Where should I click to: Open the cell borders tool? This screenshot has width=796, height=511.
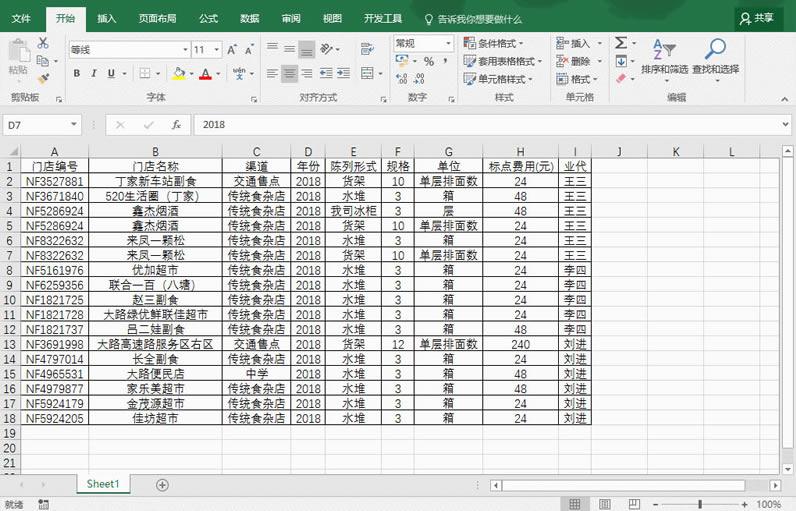click(145, 74)
